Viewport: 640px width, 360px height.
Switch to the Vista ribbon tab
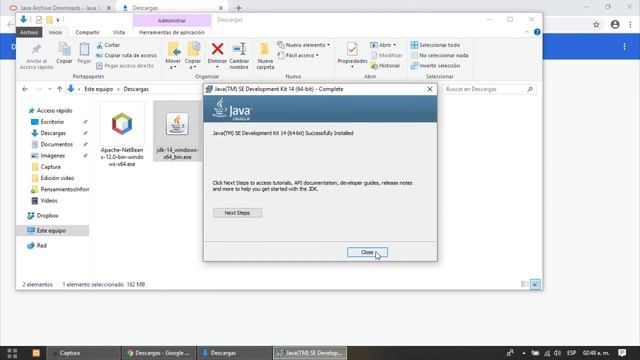[119, 32]
